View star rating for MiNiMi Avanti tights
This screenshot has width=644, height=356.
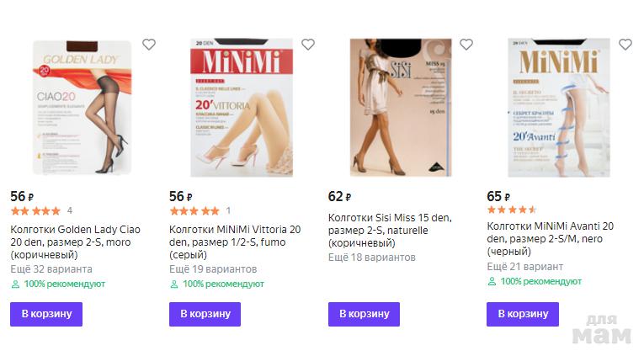(x=512, y=210)
